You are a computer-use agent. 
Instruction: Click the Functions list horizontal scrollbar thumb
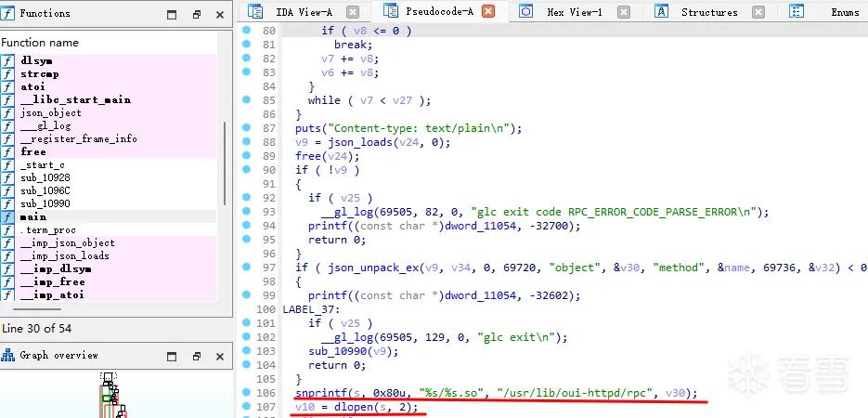tap(37, 309)
